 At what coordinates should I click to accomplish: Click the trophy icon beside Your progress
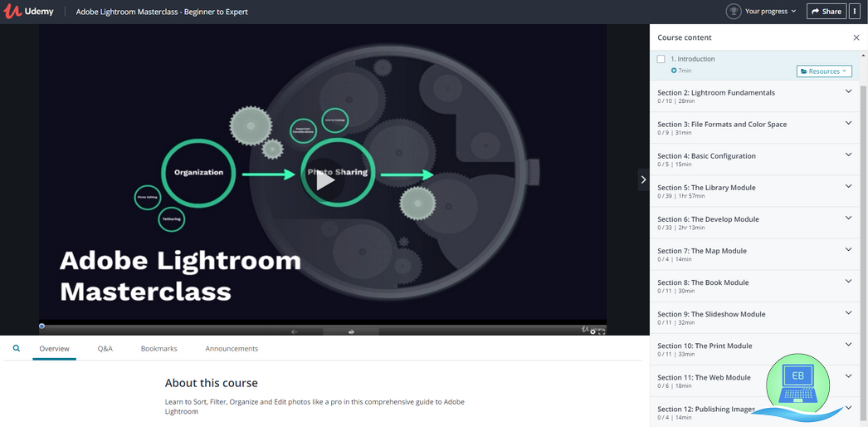tap(734, 11)
